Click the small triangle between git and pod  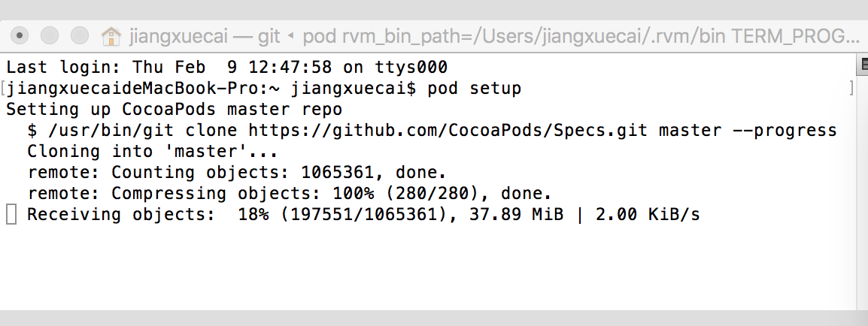click(290, 37)
